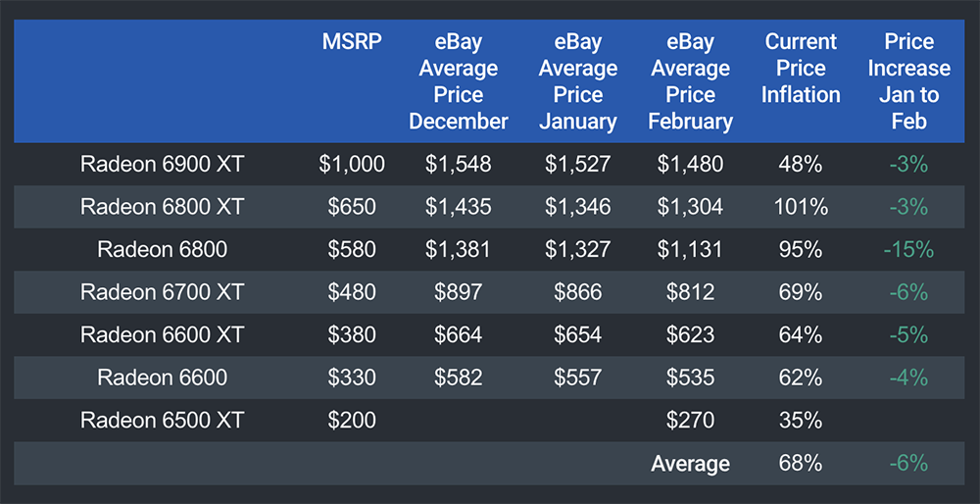Click the 68% average inflation value

click(x=801, y=464)
